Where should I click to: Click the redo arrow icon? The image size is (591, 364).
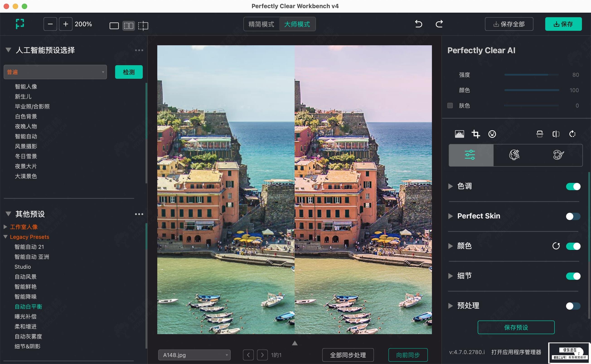pos(439,24)
